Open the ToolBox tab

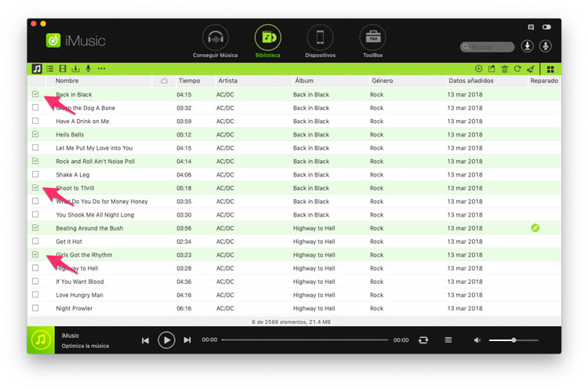click(372, 42)
